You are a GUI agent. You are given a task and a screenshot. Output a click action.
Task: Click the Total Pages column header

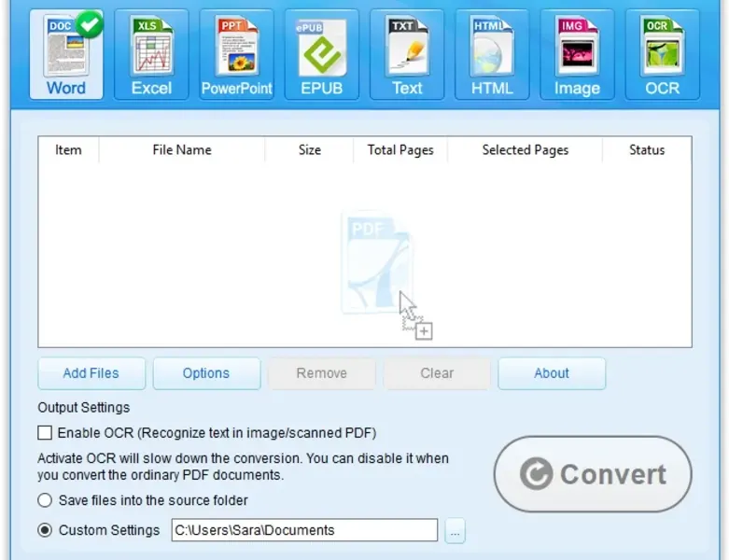point(400,149)
